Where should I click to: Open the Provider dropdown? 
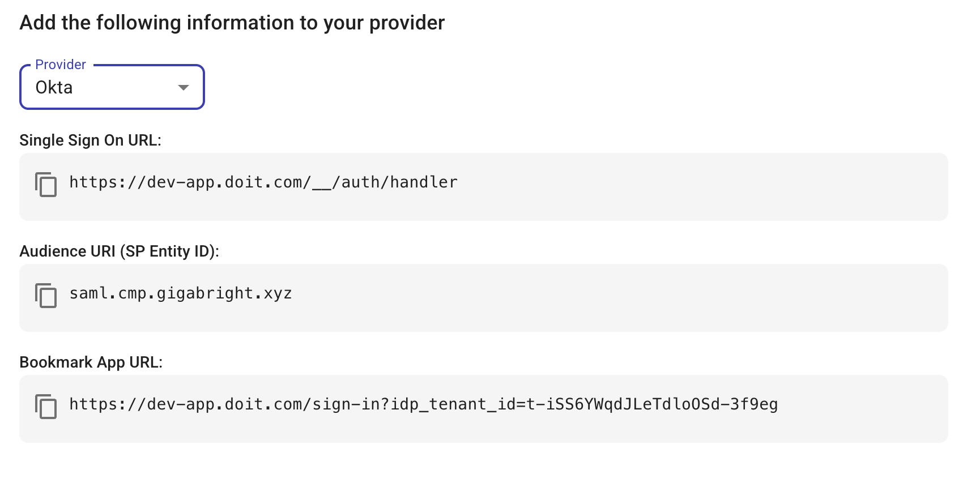click(112, 87)
